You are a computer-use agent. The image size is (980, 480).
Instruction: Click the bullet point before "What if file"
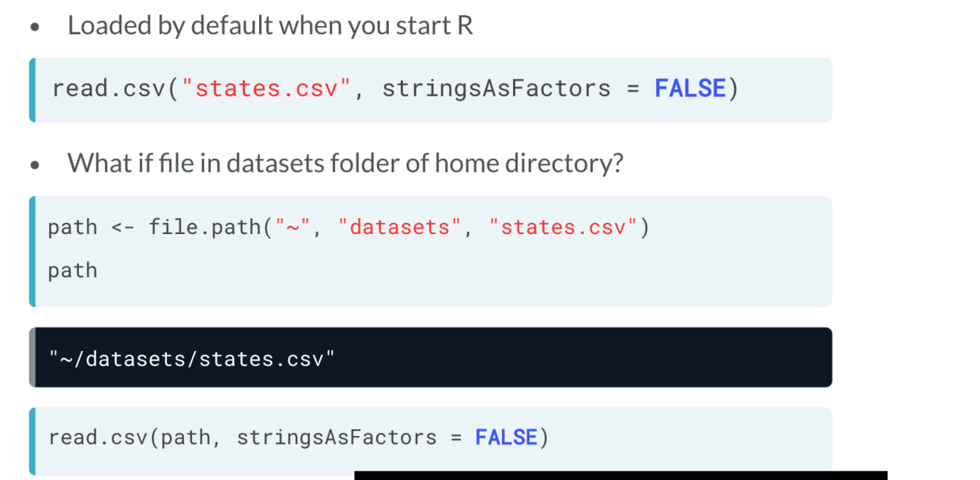click(x=34, y=165)
